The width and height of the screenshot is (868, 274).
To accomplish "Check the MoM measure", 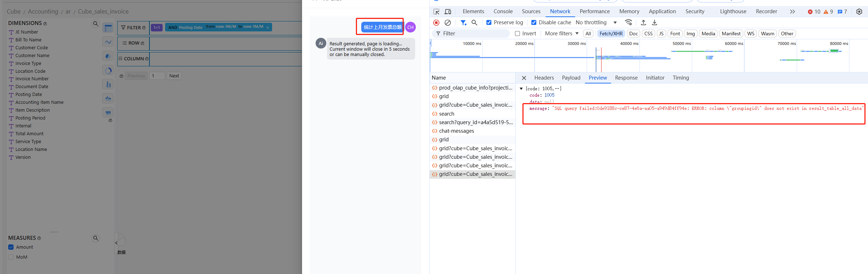I will (11, 257).
